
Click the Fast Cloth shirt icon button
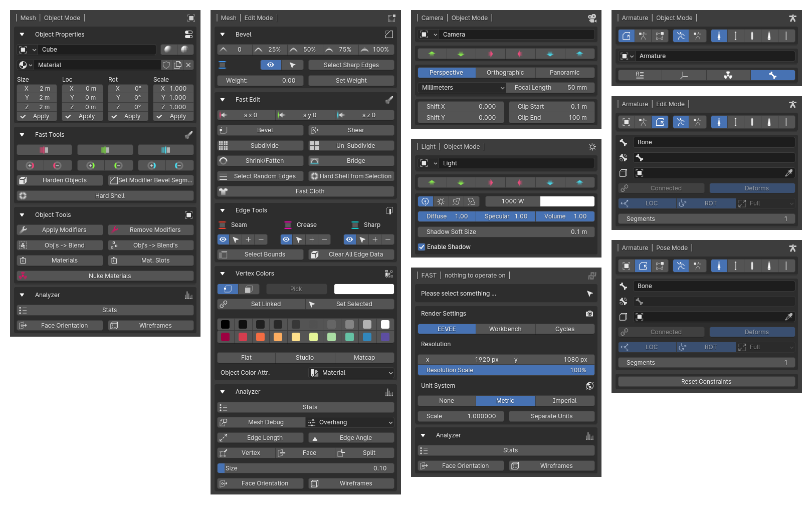[224, 191]
